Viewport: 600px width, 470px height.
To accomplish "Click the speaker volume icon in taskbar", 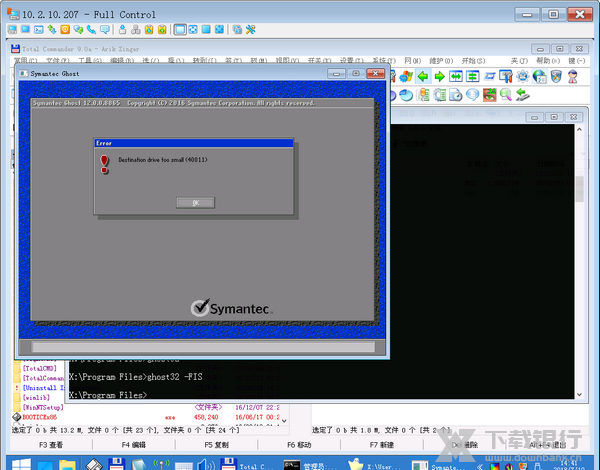I will point(206,464).
